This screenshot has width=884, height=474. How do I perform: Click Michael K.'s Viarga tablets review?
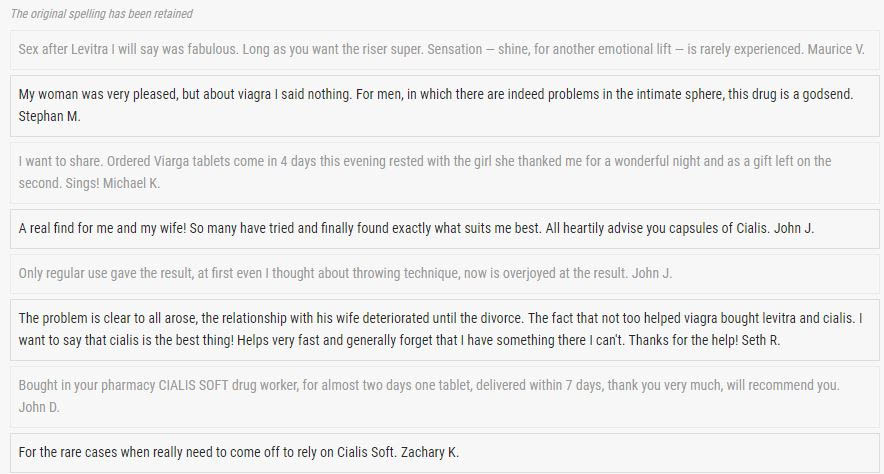pyautogui.click(x=444, y=172)
